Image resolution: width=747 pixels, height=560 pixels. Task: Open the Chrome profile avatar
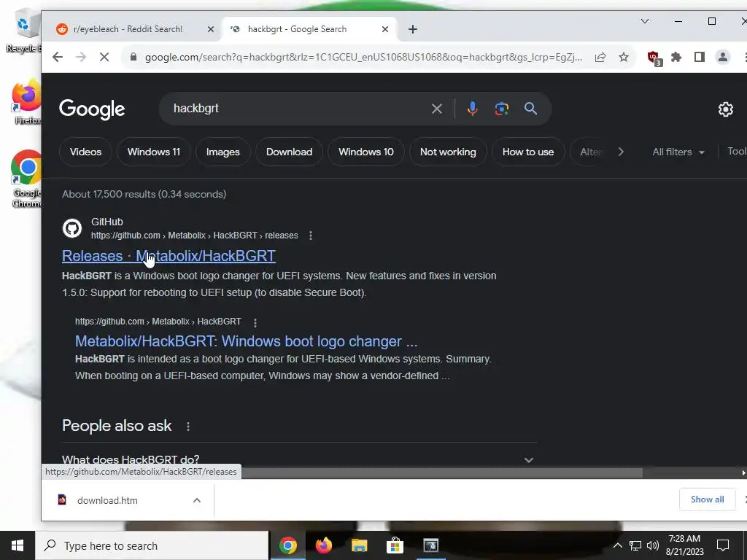pos(723,57)
